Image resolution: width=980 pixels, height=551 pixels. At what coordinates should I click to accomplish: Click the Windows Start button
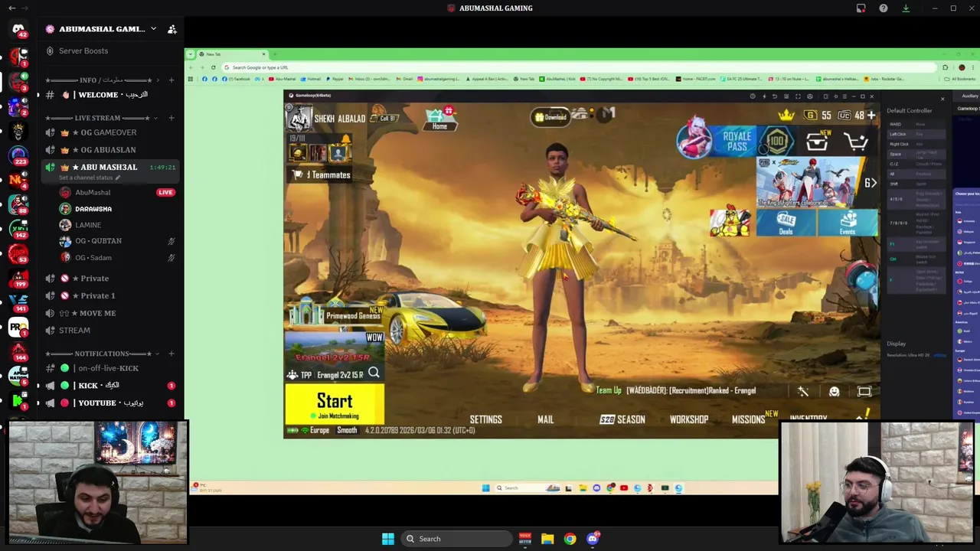[x=388, y=539]
